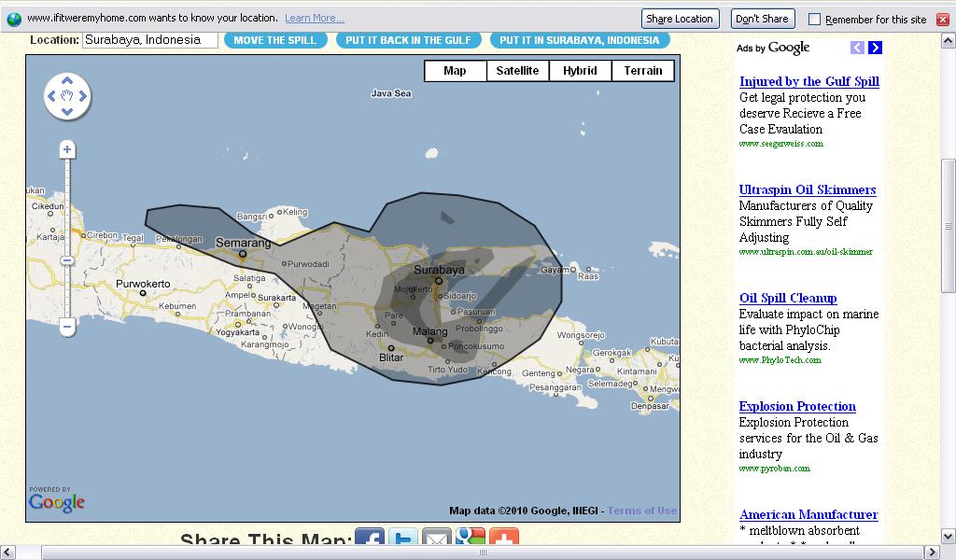This screenshot has width=956, height=560.
Task: Share the map on Twitter
Action: coord(403,540)
